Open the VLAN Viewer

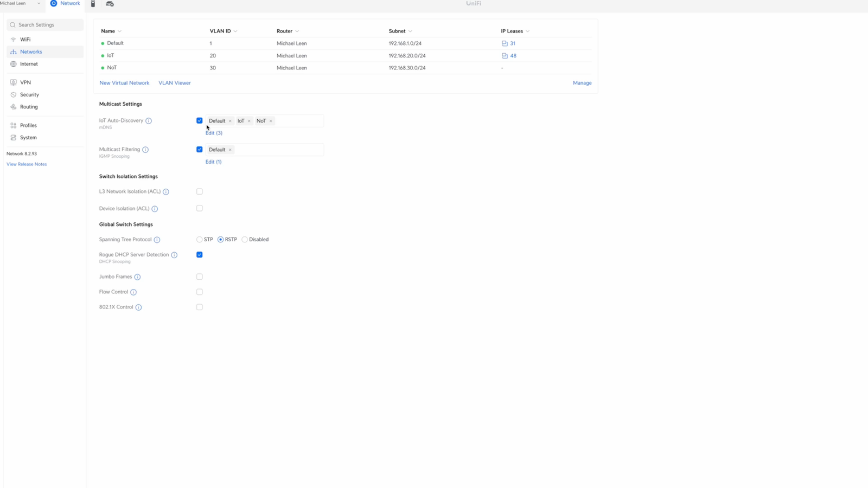(x=174, y=82)
